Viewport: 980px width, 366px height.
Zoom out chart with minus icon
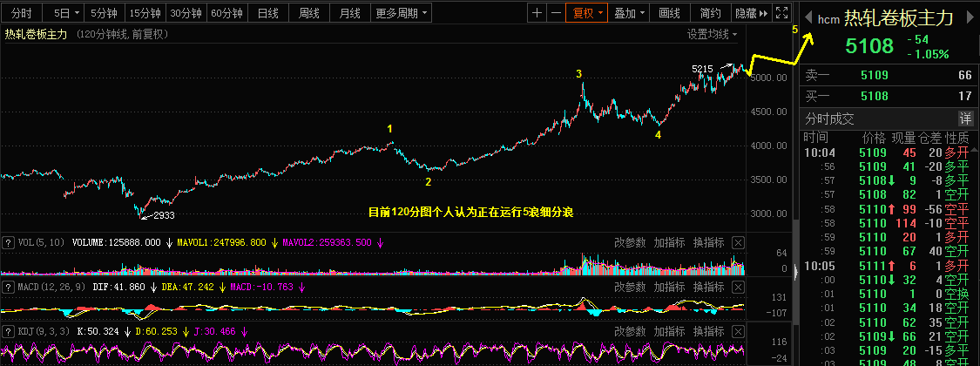click(x=555, y=12)
